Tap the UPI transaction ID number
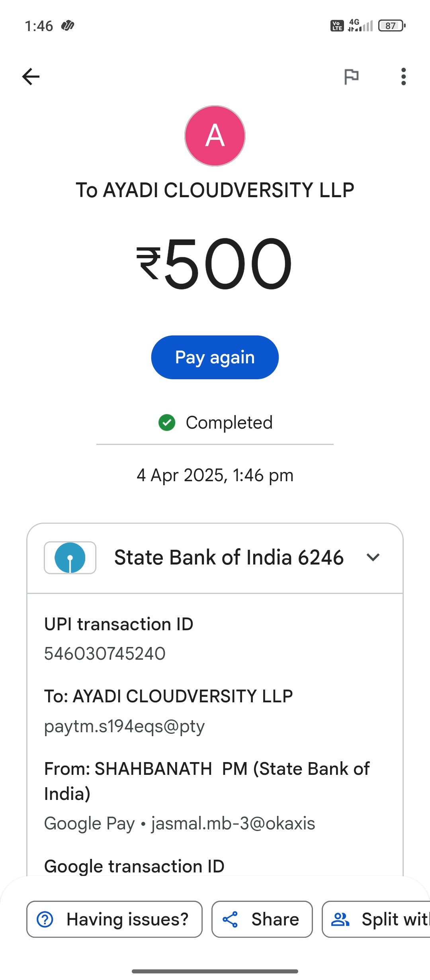 [105, 654]
